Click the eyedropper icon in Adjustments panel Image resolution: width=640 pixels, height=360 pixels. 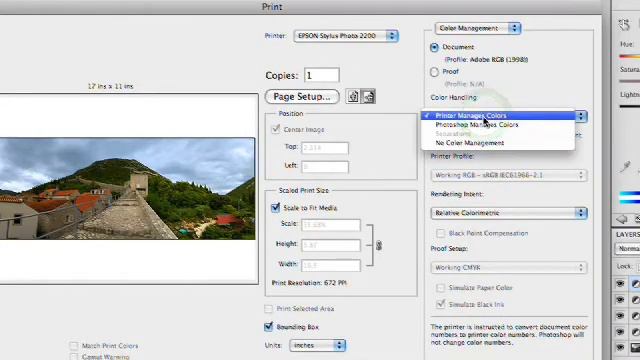(625, 167)
